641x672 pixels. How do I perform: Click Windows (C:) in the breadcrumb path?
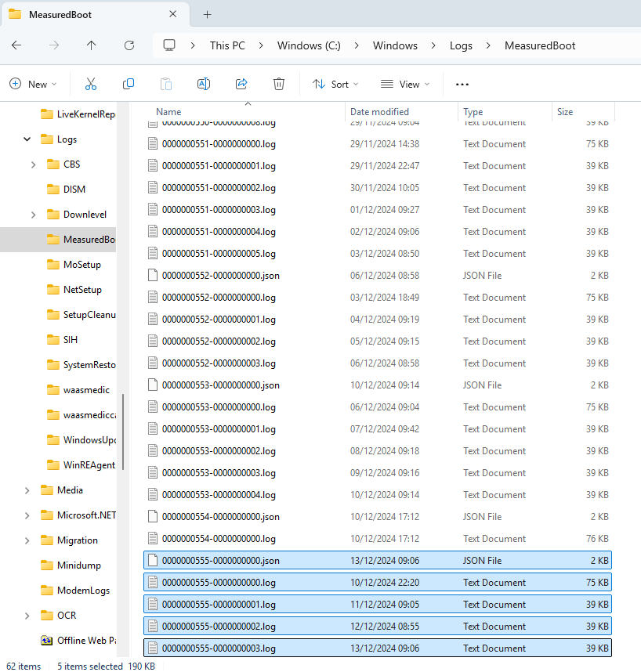tap(309, 45)
